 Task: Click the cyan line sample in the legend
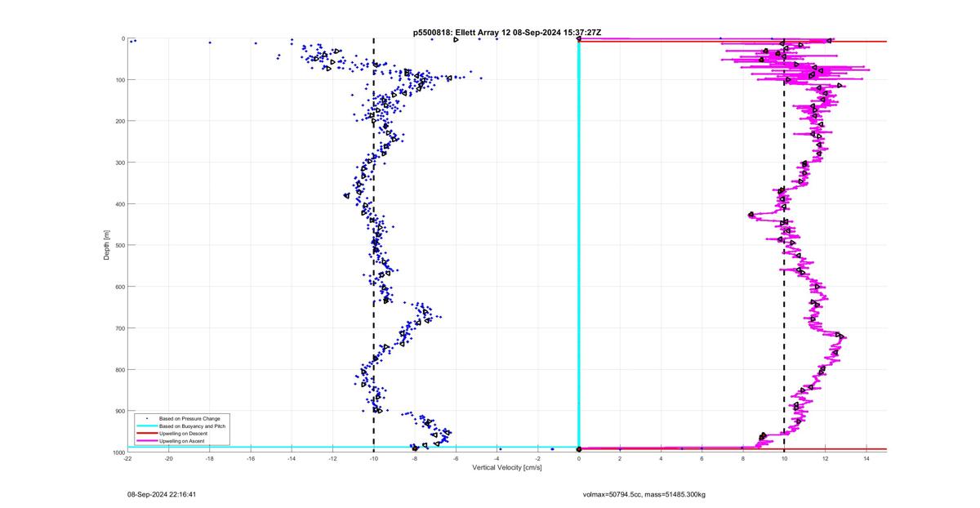[x=146, y=426]
